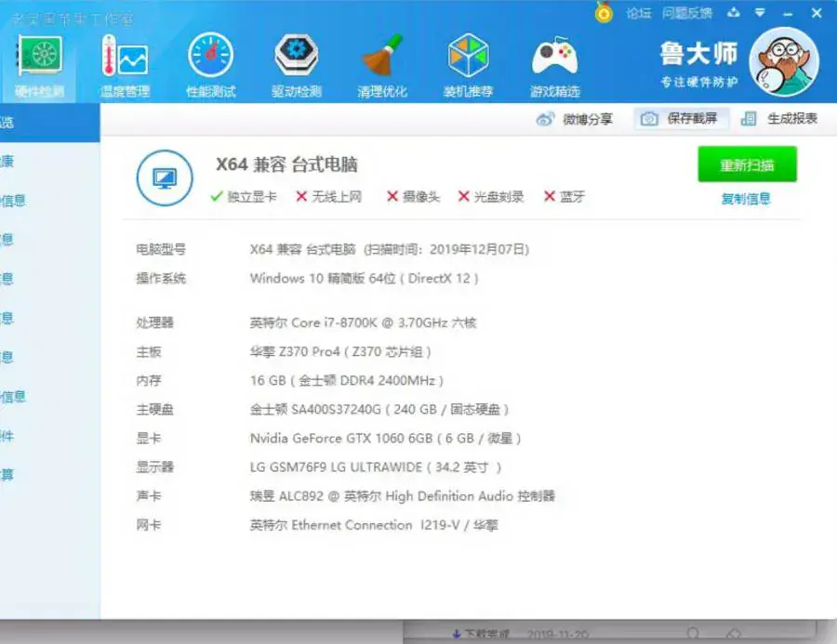Click the Core i7-8700K processor value
The image size is (837, 644).
coord(363,322)
